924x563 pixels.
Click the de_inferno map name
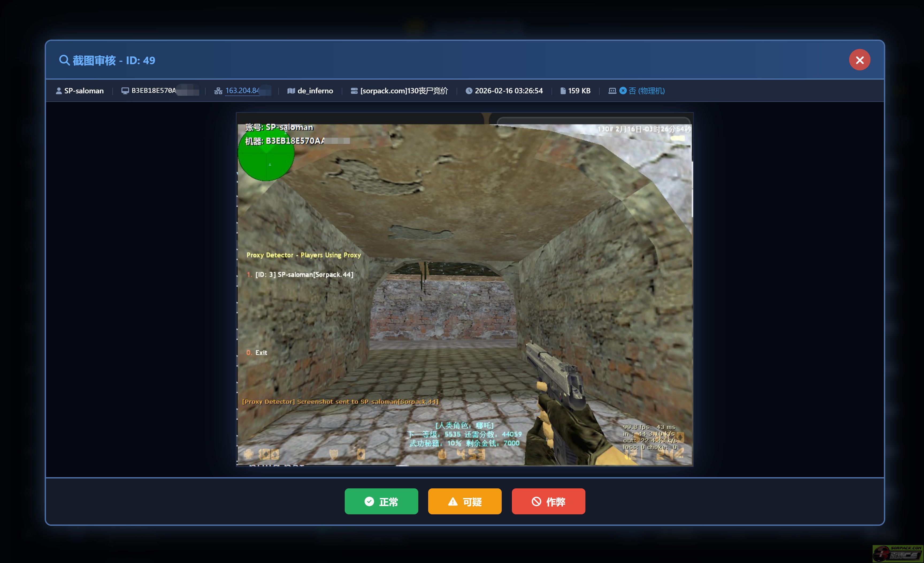[x=315, y=91]
